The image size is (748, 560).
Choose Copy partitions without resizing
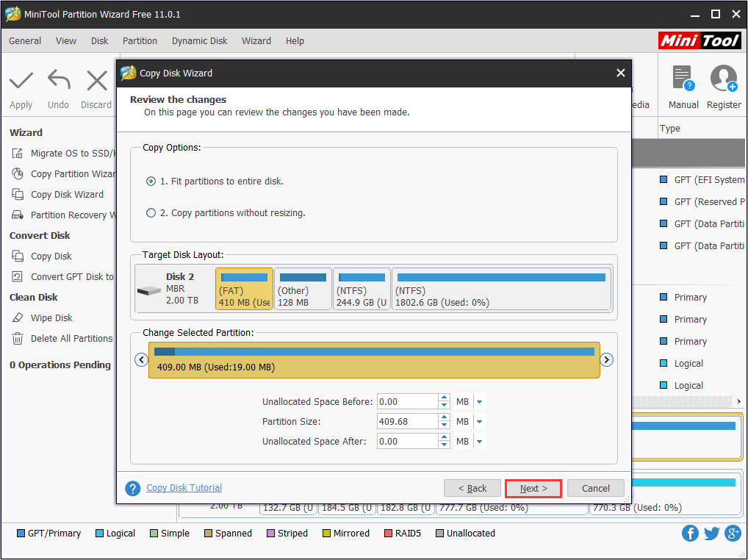click(x=151, y=212)
